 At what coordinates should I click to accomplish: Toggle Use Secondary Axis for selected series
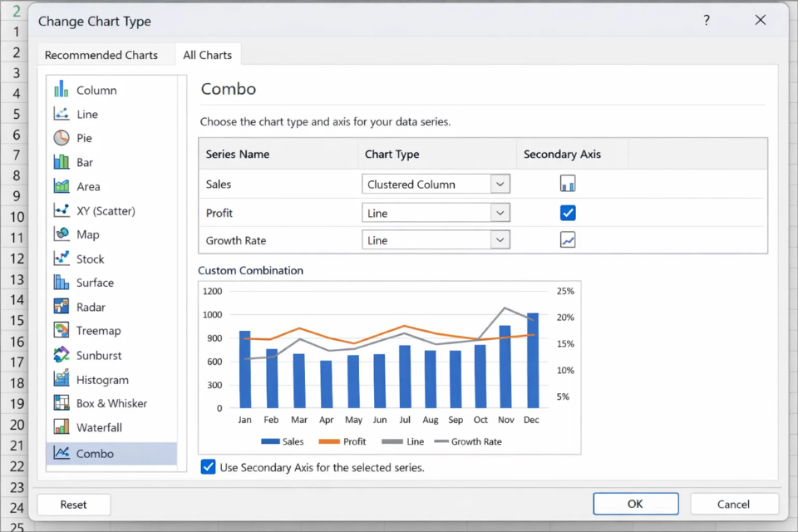click(208, 468)
